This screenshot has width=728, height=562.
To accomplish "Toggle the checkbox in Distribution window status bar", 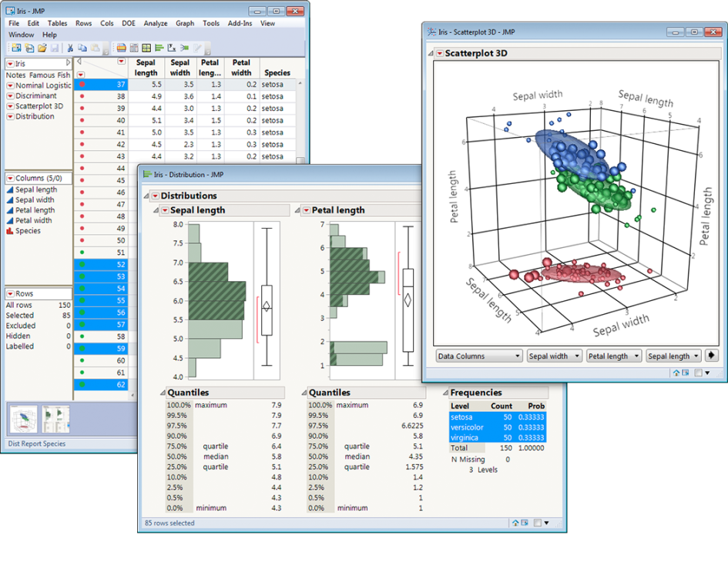I will point(535,523).
